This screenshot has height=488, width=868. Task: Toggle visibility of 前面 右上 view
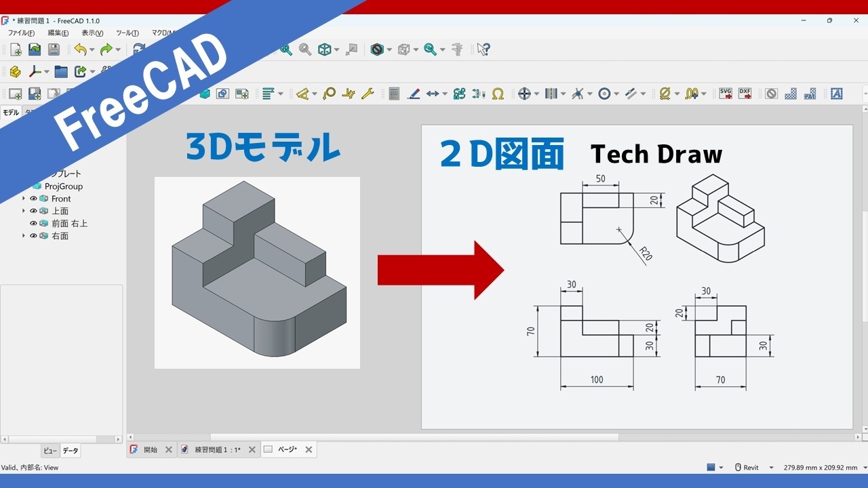tap(33, 223)
